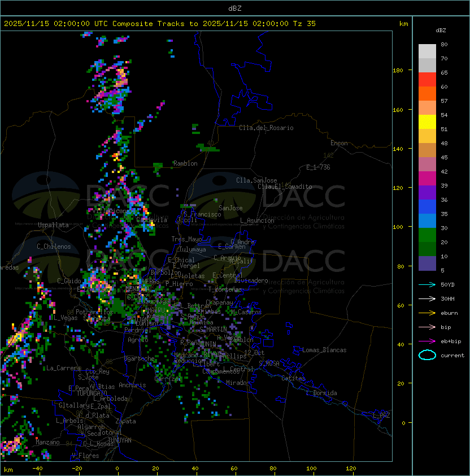Click the 'Manzano' place label
Screen dimensions: 470x476
click(x=47, y=442)
